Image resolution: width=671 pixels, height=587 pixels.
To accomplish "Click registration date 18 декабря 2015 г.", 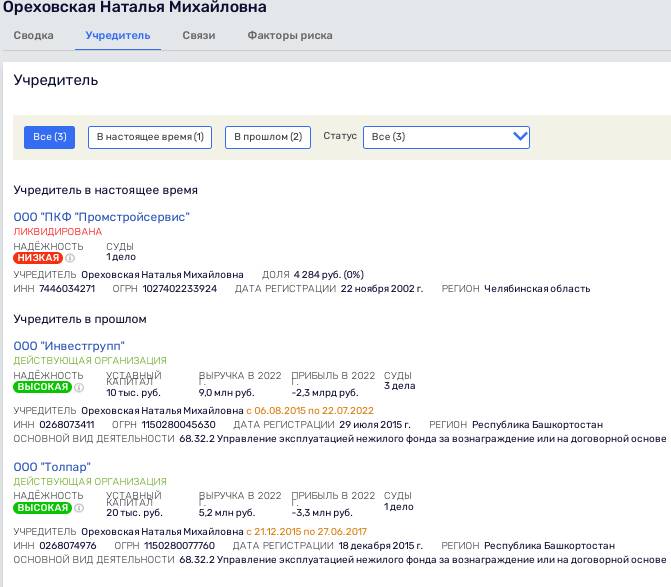I will point(380,546).
